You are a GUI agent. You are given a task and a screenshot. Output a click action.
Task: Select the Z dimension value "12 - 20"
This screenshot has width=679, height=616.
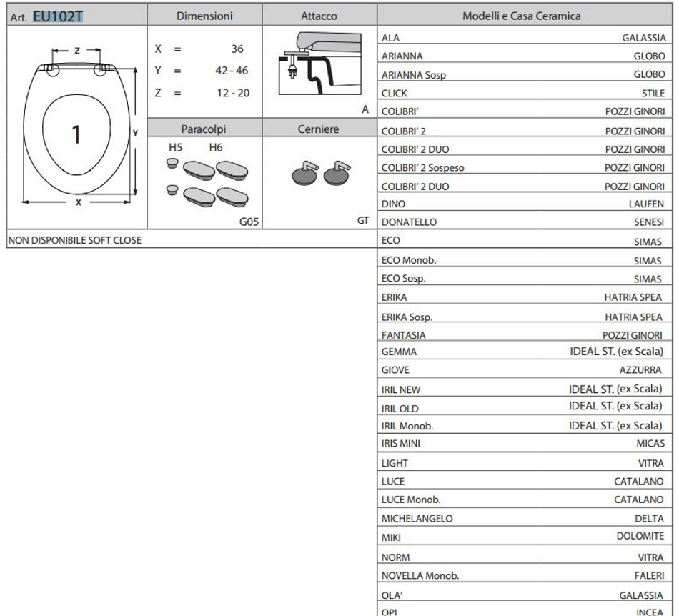(233, 93)
